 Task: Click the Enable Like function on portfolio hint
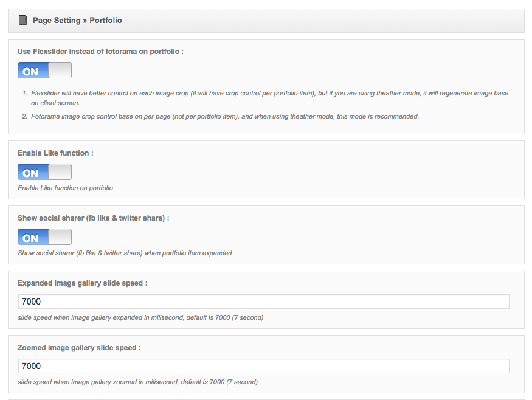click(65, 188)
